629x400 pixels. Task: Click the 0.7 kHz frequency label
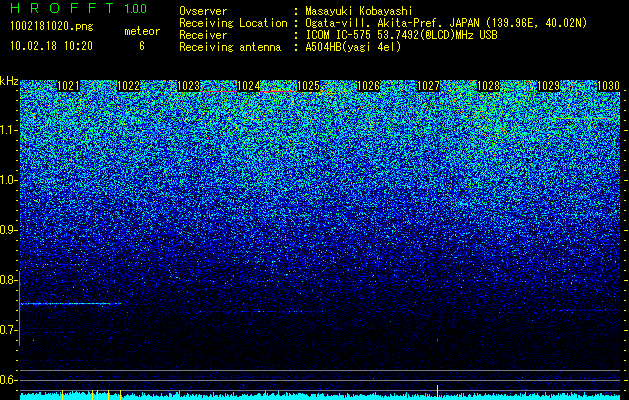pyautogui.click(x=9, y=330)
